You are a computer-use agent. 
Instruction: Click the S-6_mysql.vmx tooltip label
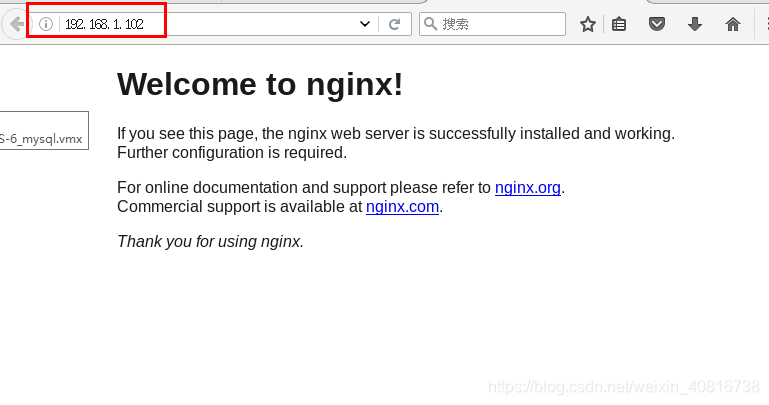point(43,139)
